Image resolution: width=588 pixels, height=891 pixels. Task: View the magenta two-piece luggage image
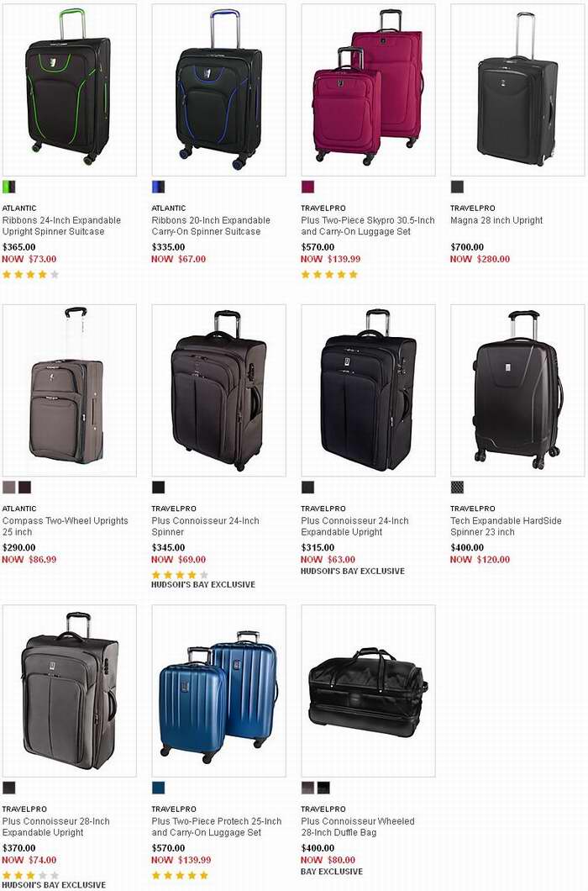click(368, 90)
